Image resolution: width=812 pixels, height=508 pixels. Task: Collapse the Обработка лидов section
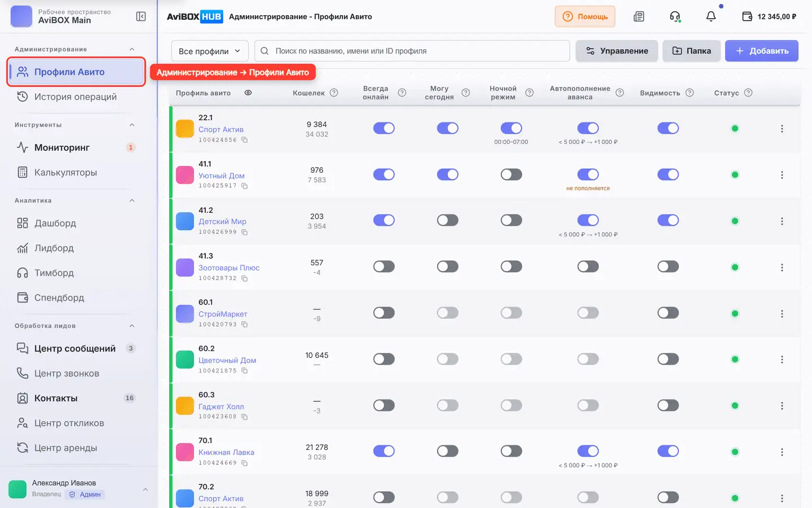[x=132, y=326]
